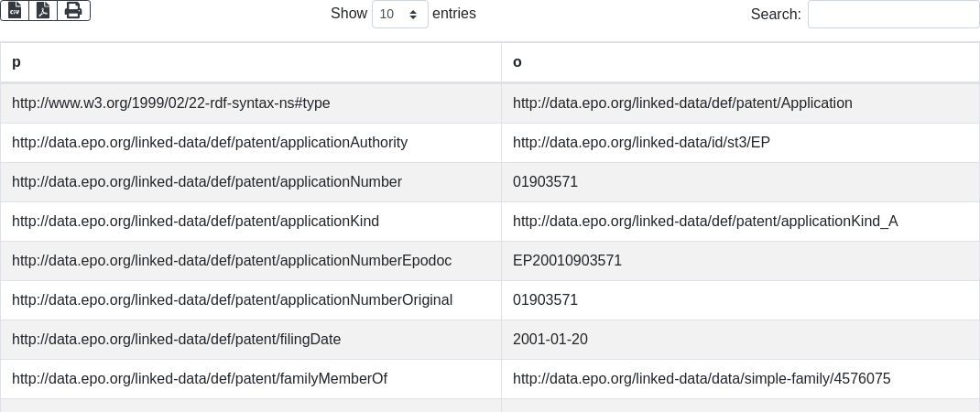Open the simple-family/4576075 link
Screen dimensions: 980x412
click(x=702, y=379)
